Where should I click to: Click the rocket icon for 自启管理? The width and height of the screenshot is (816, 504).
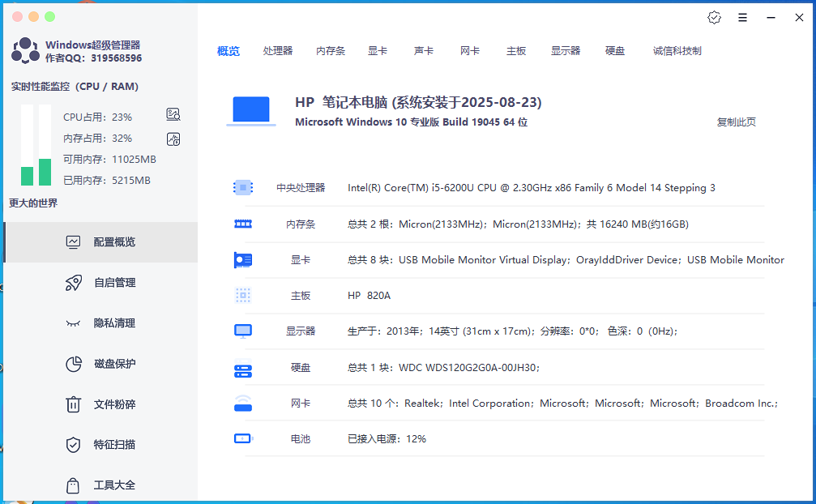pyautogui.click(x=73, y=283)
